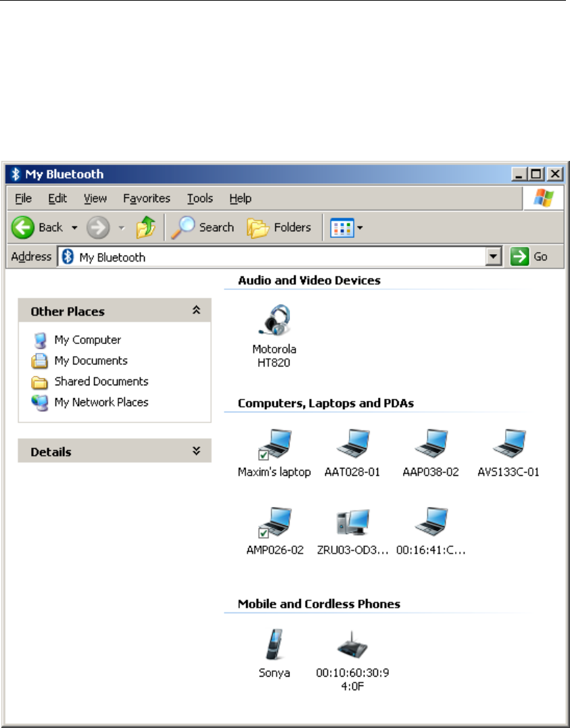Click the Computers, Laptops and PDAs heading
Image resolution: width=570 pixels, height=728 pixels.
click(x=326, y=403)
